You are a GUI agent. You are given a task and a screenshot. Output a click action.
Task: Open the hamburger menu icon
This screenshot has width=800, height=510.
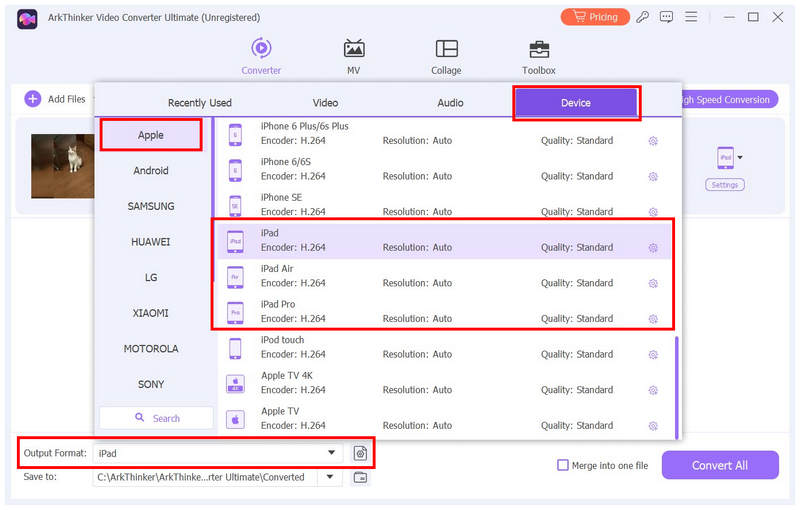(x=691, y=17)
